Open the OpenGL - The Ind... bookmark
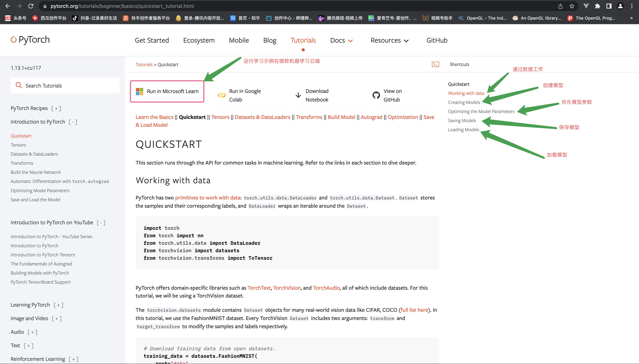Image resolution: width=639 pixels, height=364 pixels. (482, 18)
